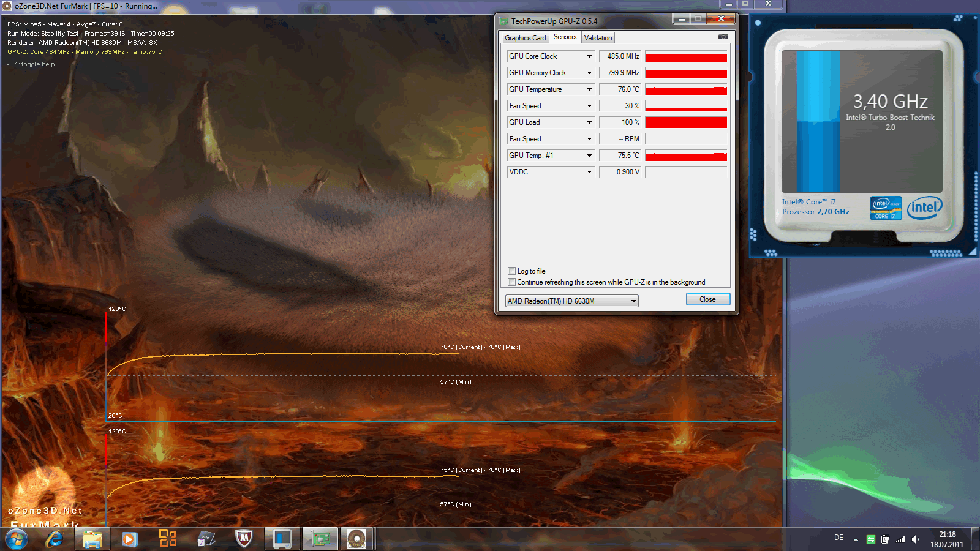Click the 0.900 V VDDC value field

[620, 172]
